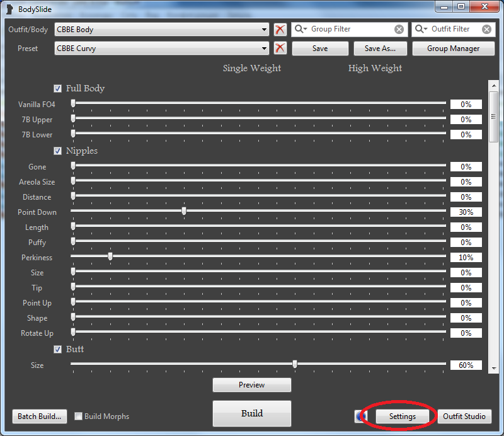Expand the Preset dropdown showing CBBE Curvy
The width and height of the screenshot is (504, 436).
point(161,49)
